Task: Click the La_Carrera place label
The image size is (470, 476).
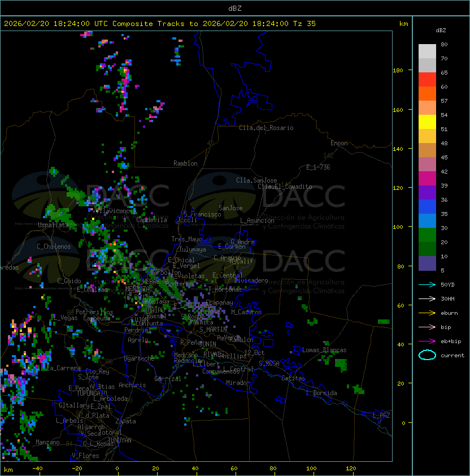Action: pos(64,368)
